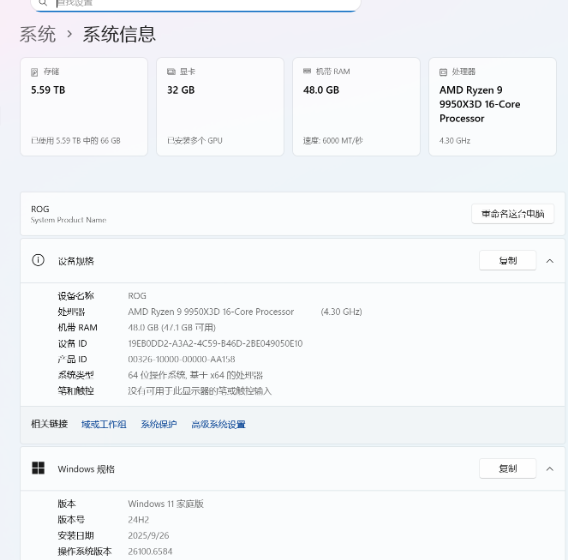The width and height of the screenshot is (568, 560).
Task: Click the graphics card icon
Action: click(171, 72)
